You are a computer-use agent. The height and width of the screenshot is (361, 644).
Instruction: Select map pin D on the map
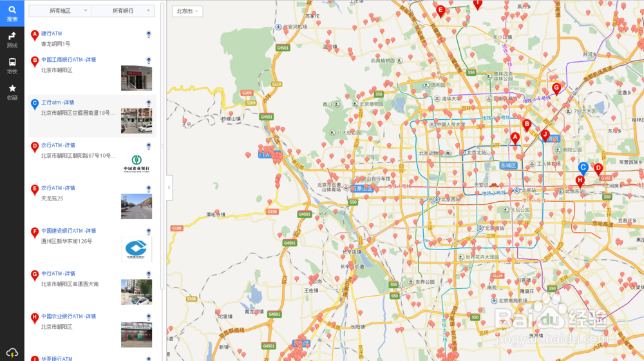tap(598, 169)
